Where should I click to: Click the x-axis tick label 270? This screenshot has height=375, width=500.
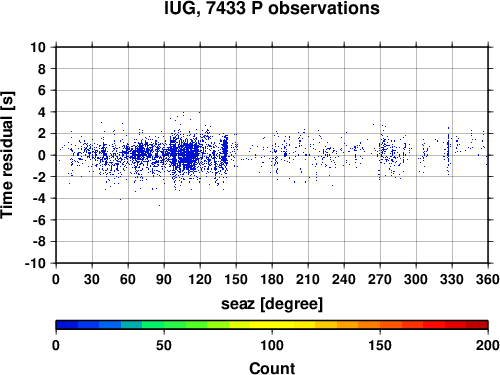[380, 279]
